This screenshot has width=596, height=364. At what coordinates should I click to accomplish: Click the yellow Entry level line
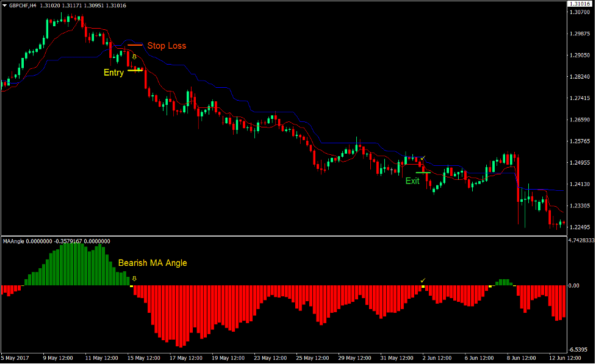click(135, 71)
